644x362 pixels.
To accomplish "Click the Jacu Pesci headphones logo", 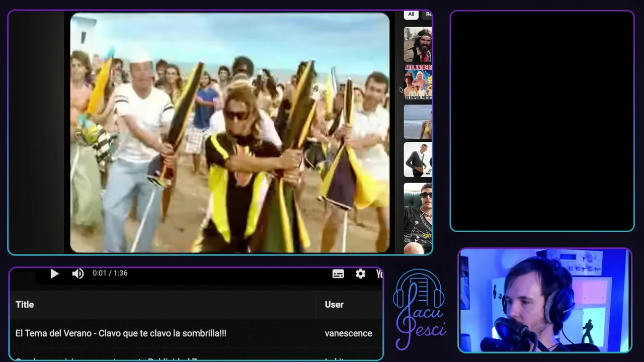I will (x=420, y=309).
